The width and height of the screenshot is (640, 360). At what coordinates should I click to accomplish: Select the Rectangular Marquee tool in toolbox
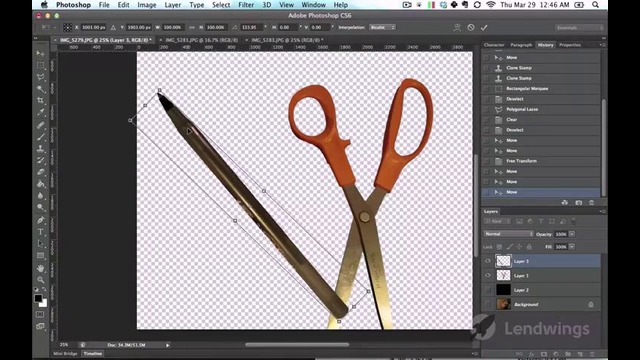40,65
